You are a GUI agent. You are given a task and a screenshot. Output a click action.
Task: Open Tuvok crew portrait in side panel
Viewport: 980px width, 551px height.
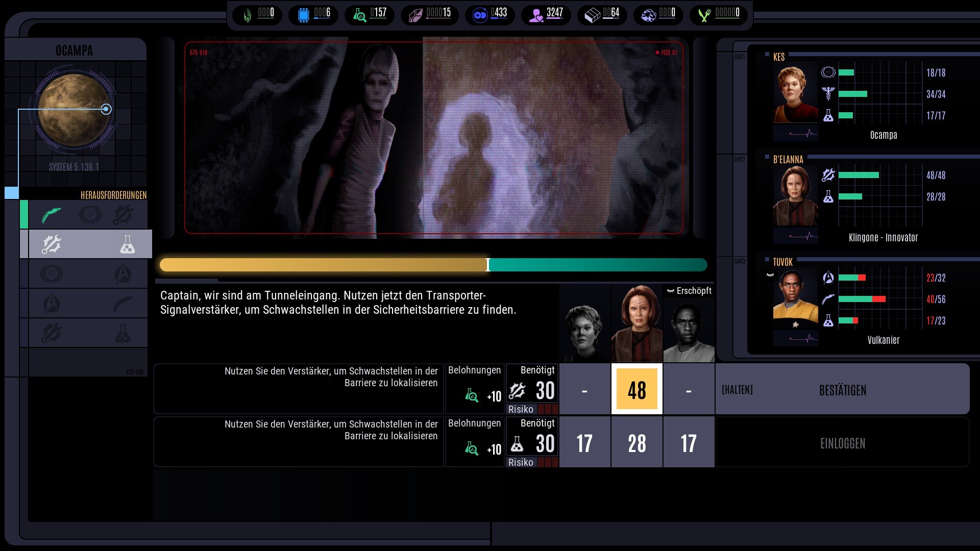tap(795, 298)
